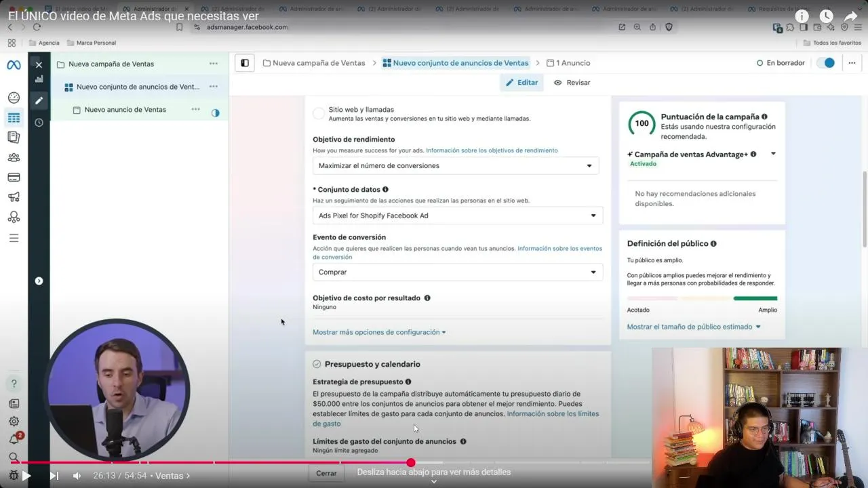
Task: Open Información sobre los eventos de conversión link
Action: point(457,253)
